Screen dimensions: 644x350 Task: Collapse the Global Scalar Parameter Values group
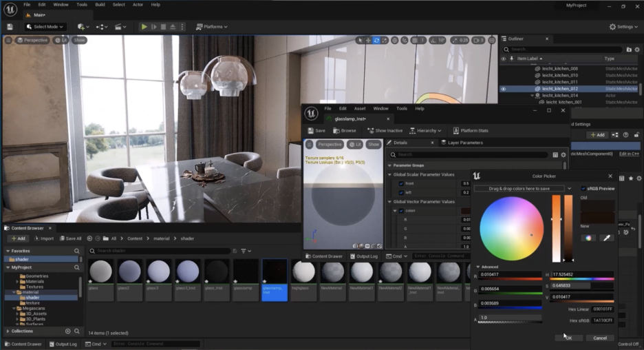pos(389,174)
